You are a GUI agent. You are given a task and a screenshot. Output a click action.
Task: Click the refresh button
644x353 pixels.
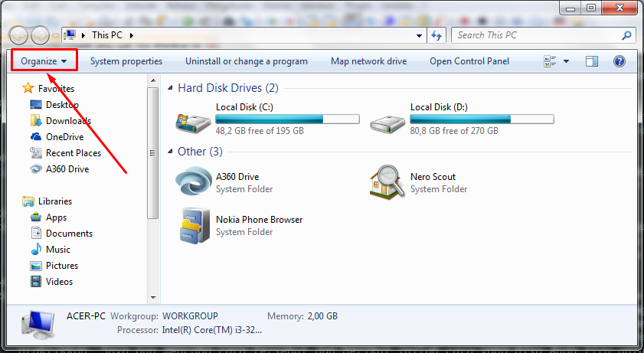click(436, 36)
